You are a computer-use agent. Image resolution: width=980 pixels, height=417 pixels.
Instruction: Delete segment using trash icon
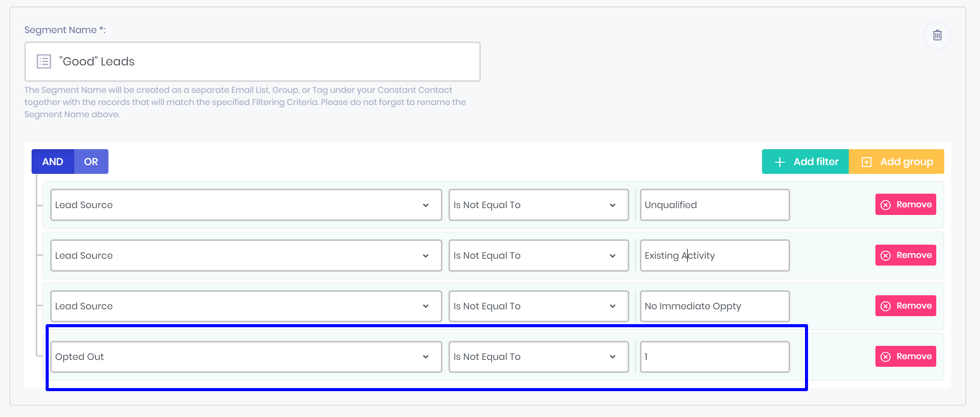tap(937, 35)
